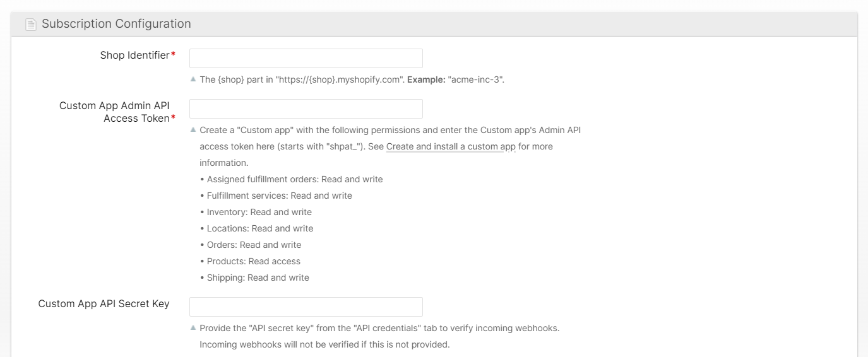Click the 'acme-inc-3' example text
The height and width of the screenshot is (357, 868).
click(x=475, y=80)
